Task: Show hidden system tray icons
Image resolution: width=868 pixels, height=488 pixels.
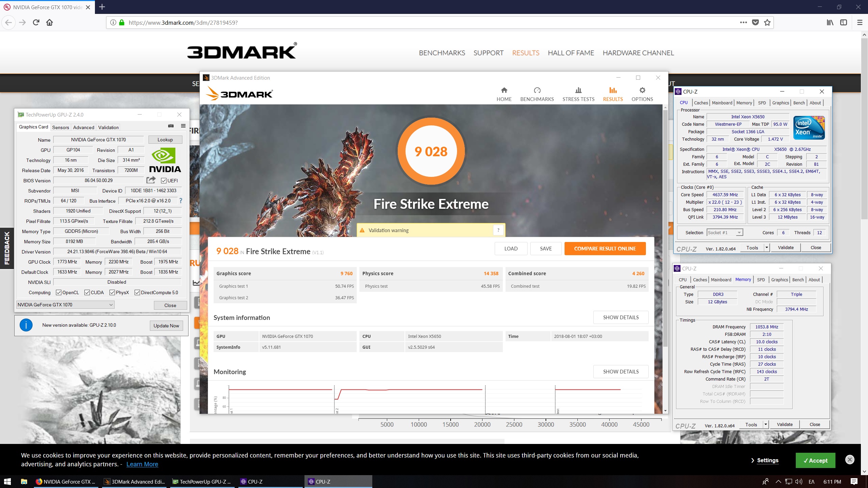Action: click(x=778, y=482)
